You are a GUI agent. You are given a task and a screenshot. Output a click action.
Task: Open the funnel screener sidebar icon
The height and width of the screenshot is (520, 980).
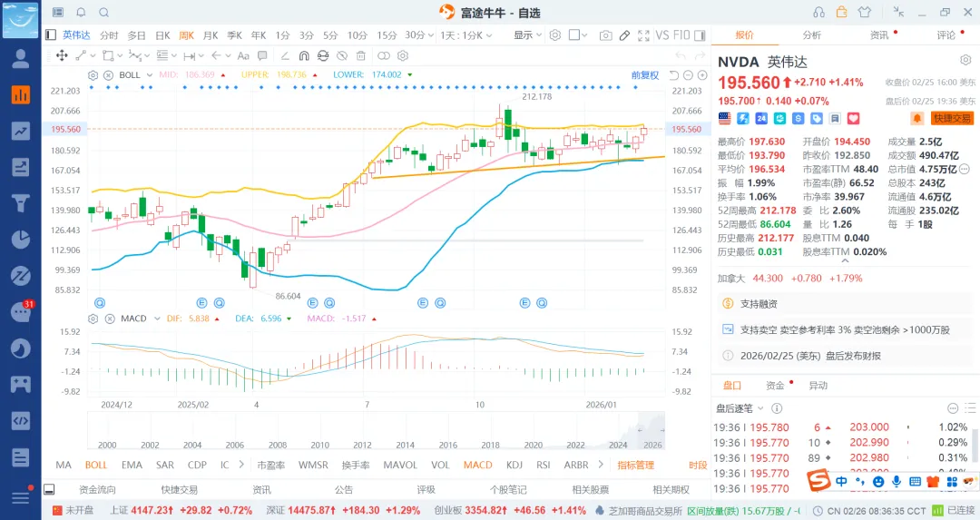21,203
